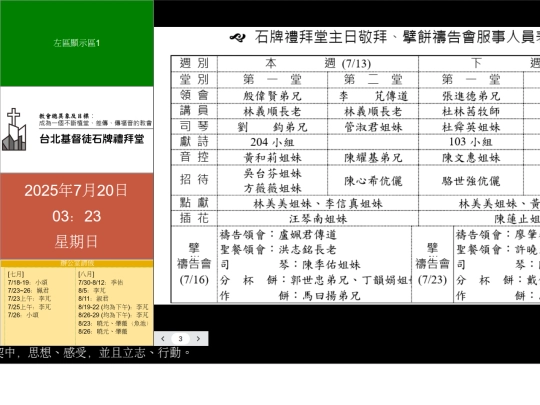Click the 堂別 row header
Image resolution: width=540 pixels, height=405 pixels.
click(194, 80)
